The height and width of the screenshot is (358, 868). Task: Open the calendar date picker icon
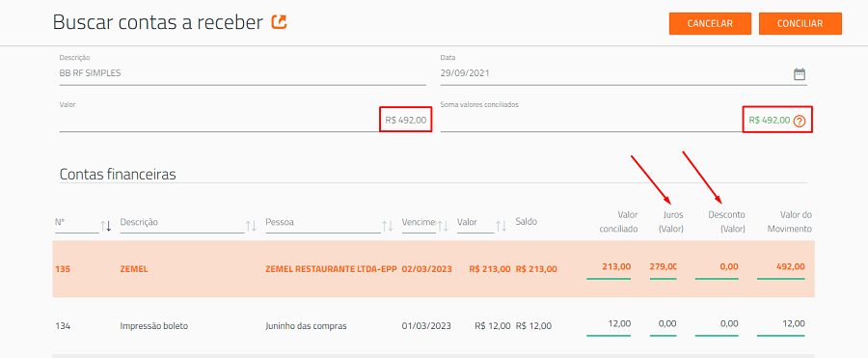(800, 74)
